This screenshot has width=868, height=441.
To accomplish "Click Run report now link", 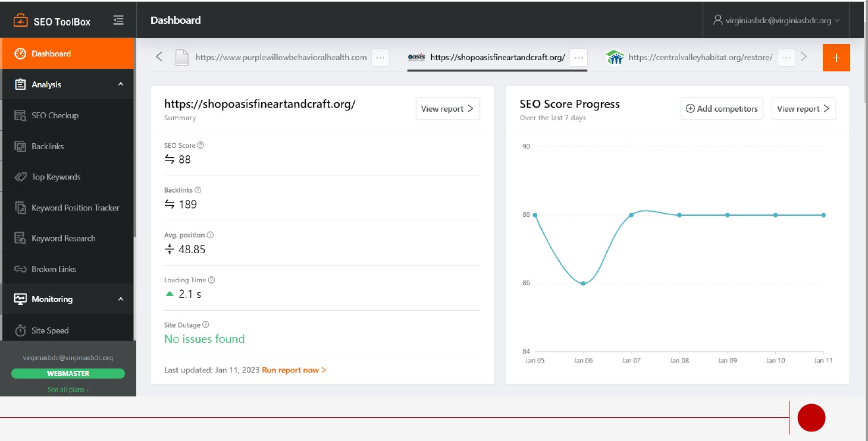I will click(x=294, y=370).
